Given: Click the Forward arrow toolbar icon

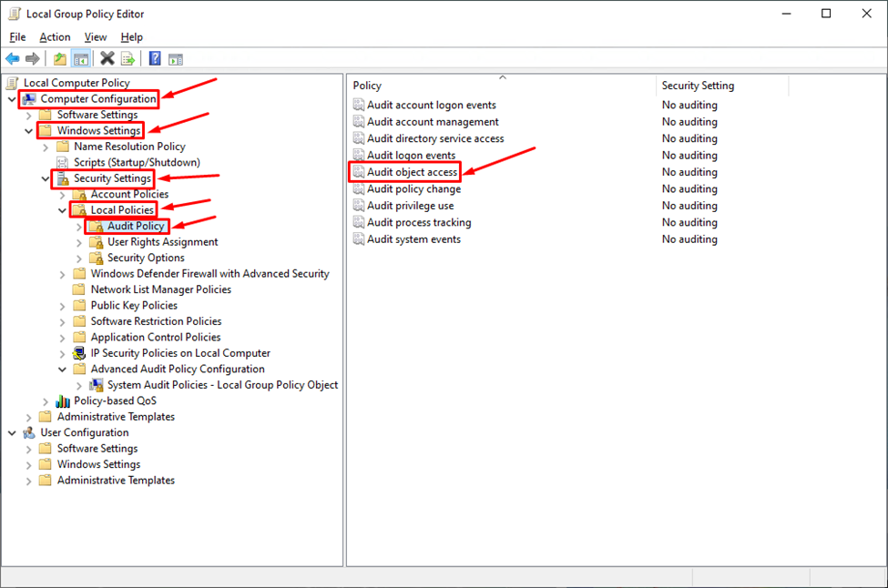Looking at the screenshot, I should point(33,59).
